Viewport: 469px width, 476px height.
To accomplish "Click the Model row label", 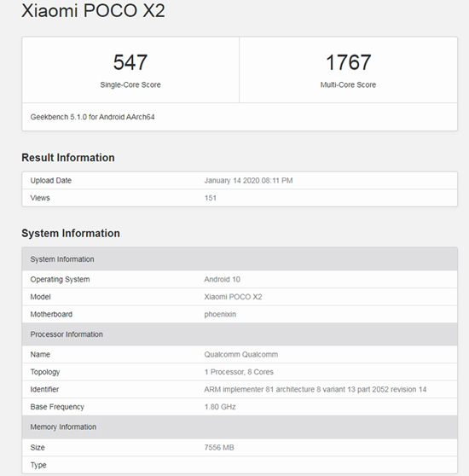I will tap(40, 297).
